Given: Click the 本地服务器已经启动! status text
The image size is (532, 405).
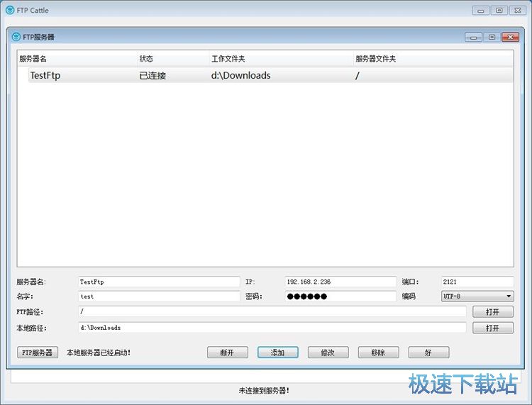Looking at the screenshot, I should point(99,353).
